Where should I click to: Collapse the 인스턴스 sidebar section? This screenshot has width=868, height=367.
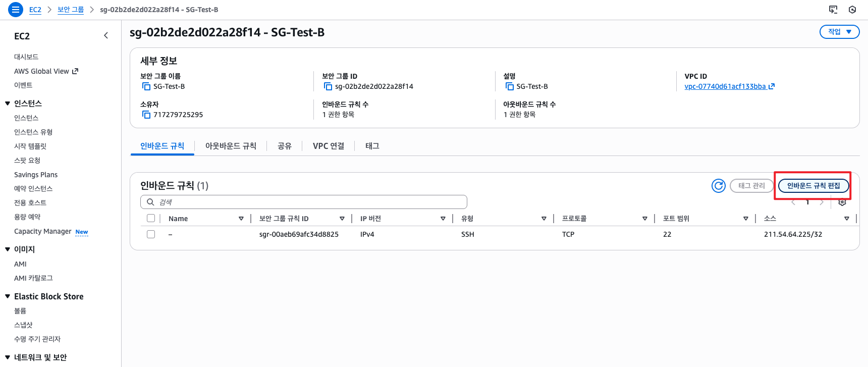[8, 103]
